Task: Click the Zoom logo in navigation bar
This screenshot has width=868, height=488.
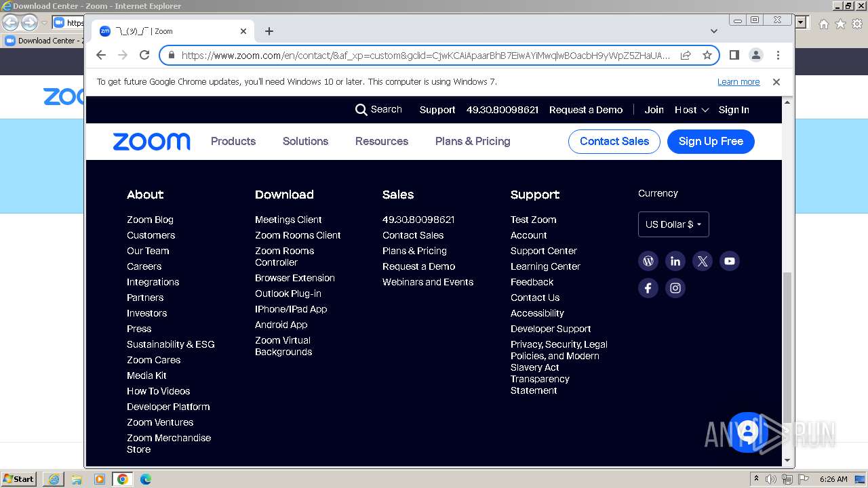Action: [151, 142]
